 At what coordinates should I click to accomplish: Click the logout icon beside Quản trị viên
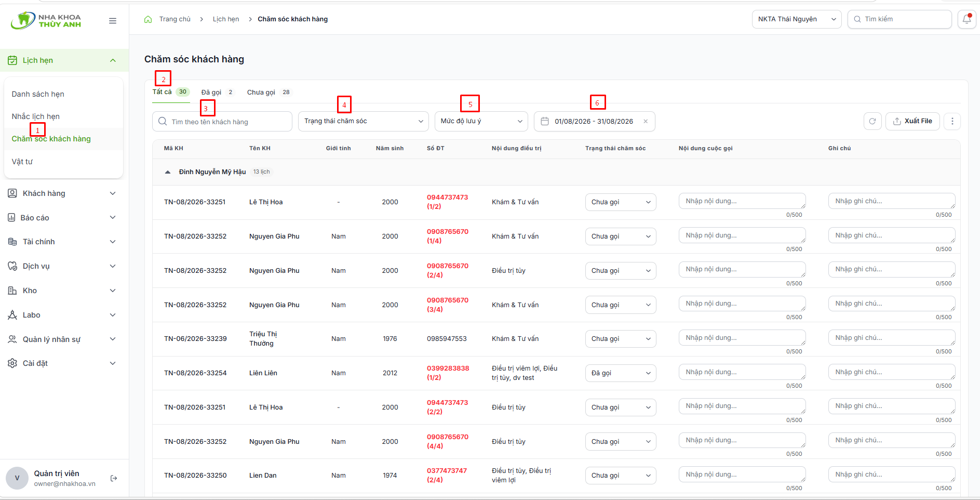114,478
